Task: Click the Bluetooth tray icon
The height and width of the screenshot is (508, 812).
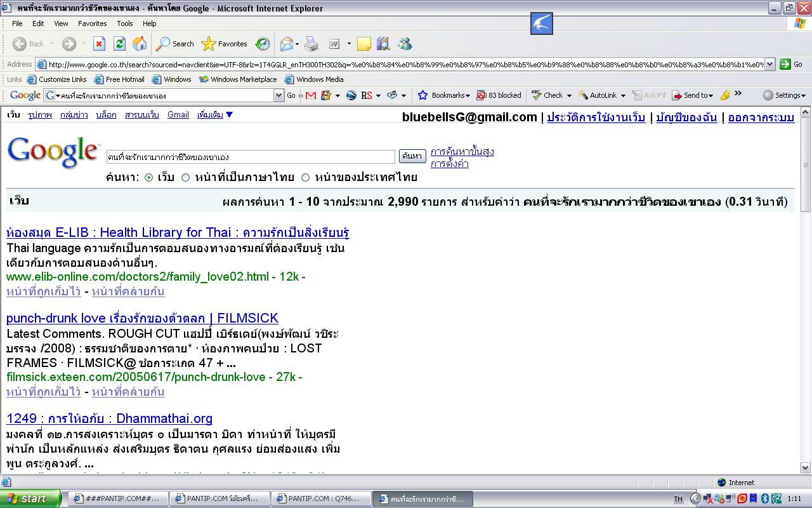Action: click(x=764, y=498)
